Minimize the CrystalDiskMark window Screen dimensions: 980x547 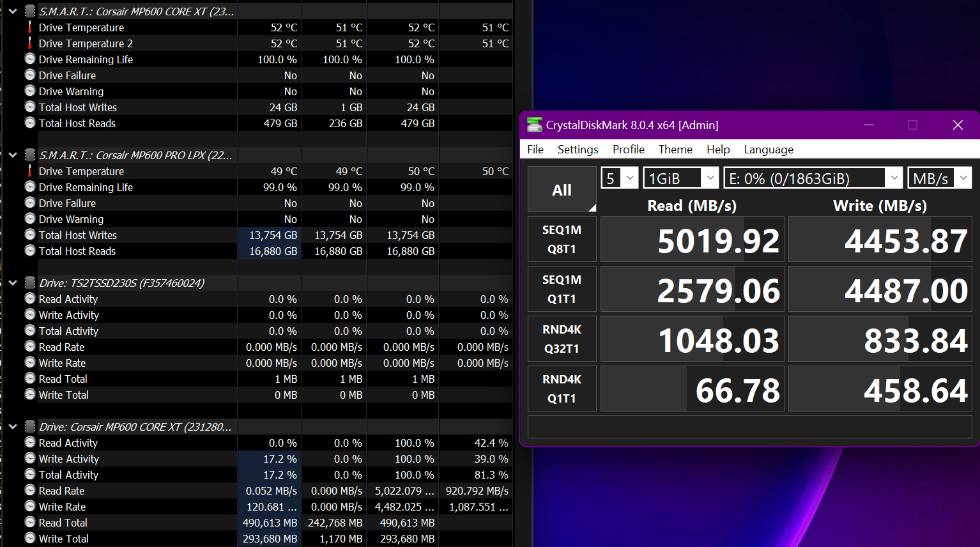pos(868,125)
